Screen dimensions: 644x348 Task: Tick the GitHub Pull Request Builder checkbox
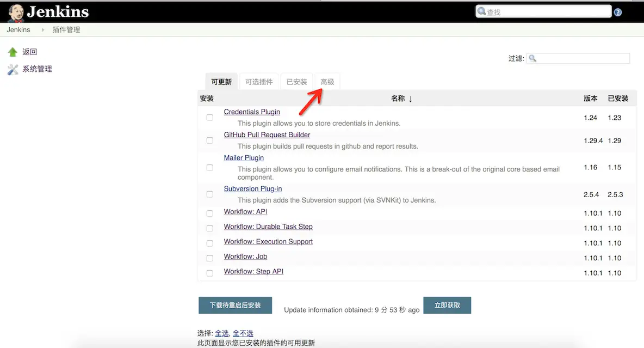point(210,141)
